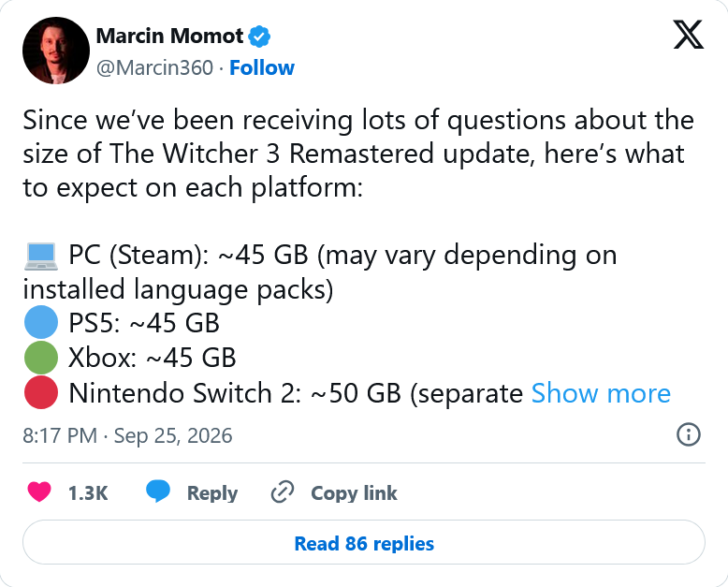Click the red circle by Nintendo Switch
This screenshot has height=587, width=728.
(x=41, y=393)
